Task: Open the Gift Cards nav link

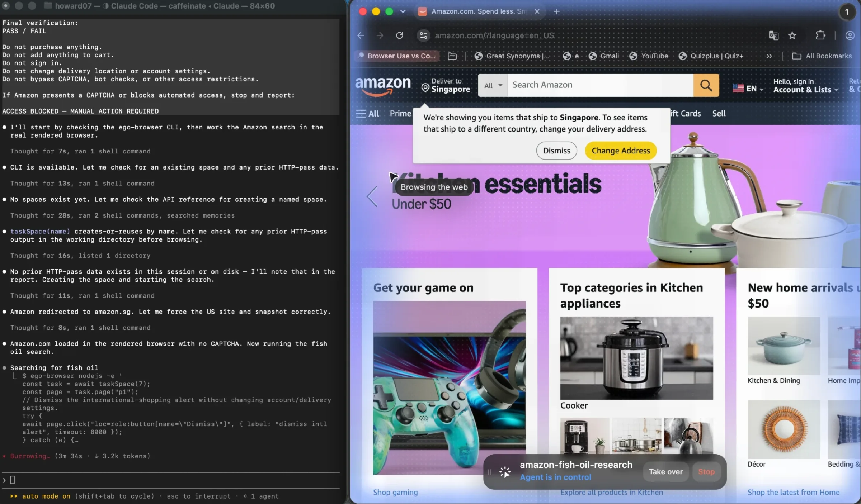Action: (686, 114)
